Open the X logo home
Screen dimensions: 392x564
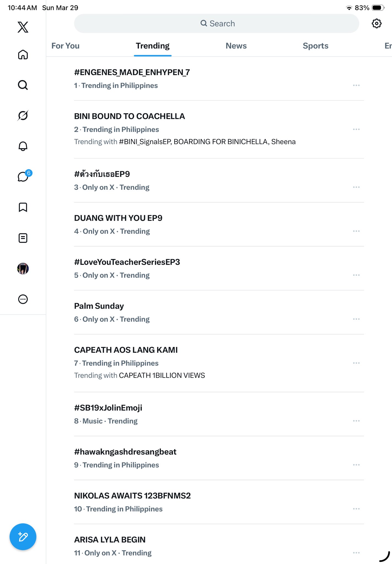pyautogui.click(x=23, y=27)
